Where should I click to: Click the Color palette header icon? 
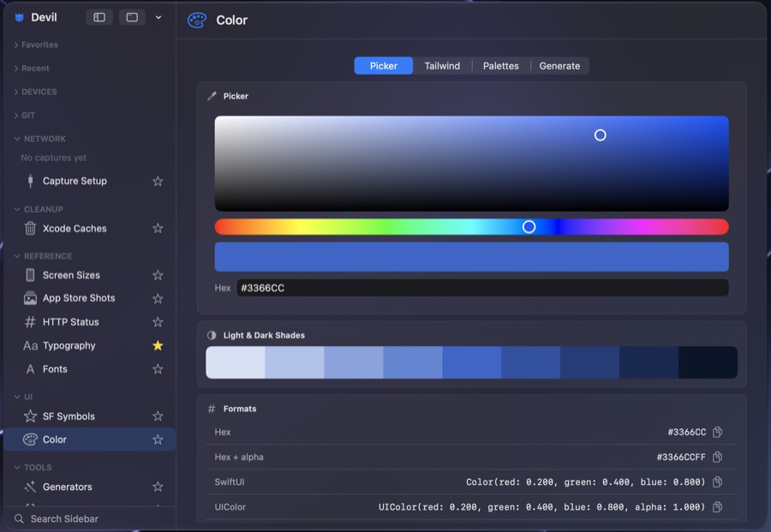click(197, 21)
